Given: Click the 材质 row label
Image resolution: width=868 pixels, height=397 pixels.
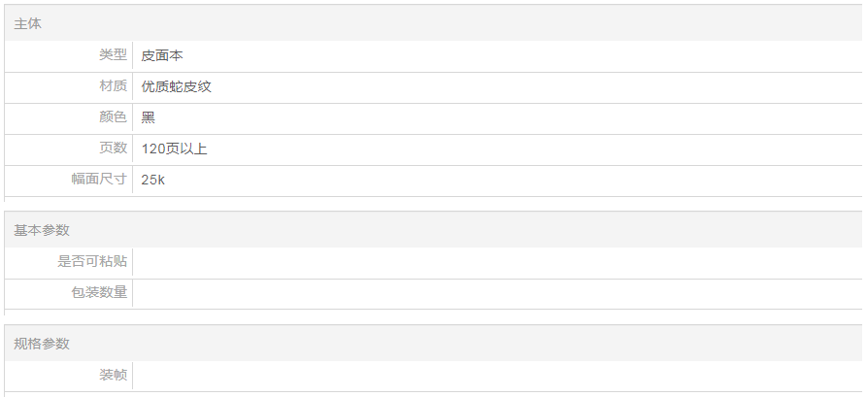Looking at the screenshot, I should point(113,86).
